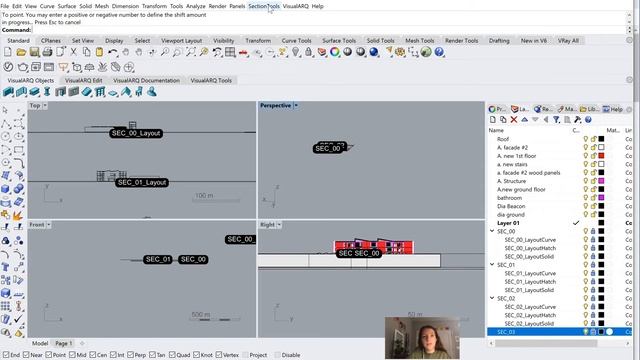Open the Perspective viewport dropdown arrow

point(296,106)
